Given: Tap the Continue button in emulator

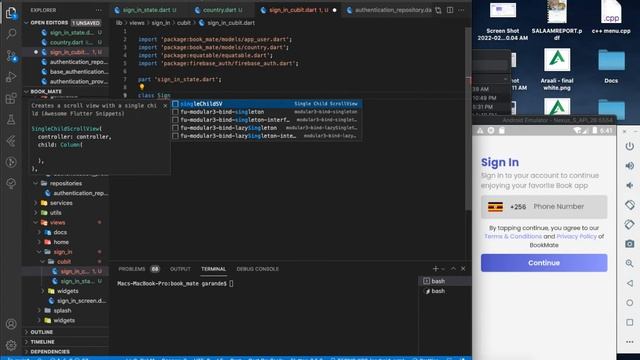Looking at the screenshot, I should coord(544,263).
